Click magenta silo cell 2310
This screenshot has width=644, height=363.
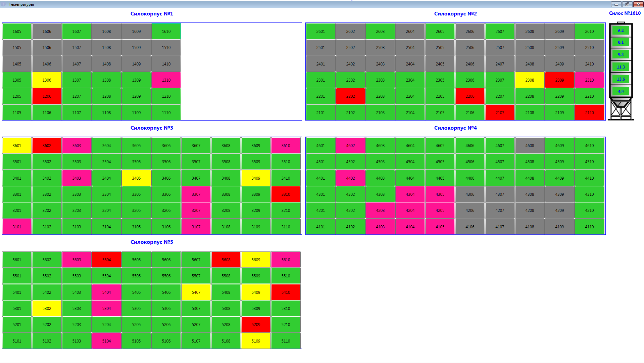589,80
